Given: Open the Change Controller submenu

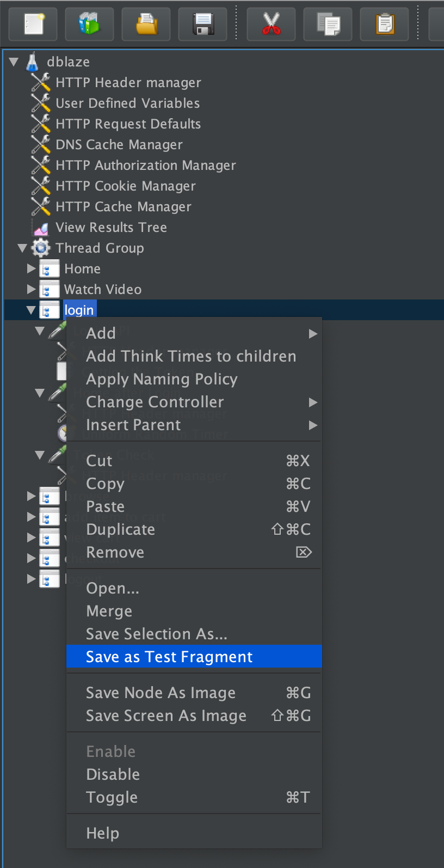Looking at the screenshot, I should [x=194, y=402].
